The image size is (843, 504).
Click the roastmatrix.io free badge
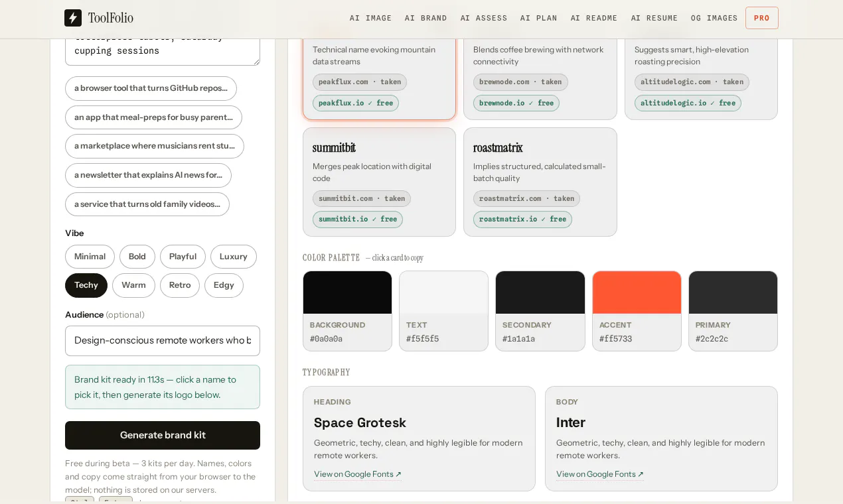coord(522,220)
